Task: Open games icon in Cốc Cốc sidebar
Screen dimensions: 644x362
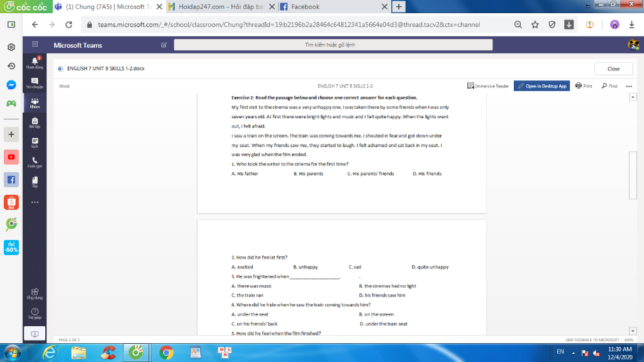Action: (11, 104)
